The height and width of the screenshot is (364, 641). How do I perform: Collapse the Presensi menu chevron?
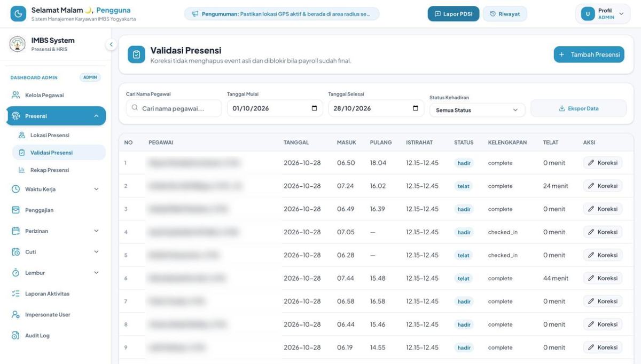[x=96, y=116]
